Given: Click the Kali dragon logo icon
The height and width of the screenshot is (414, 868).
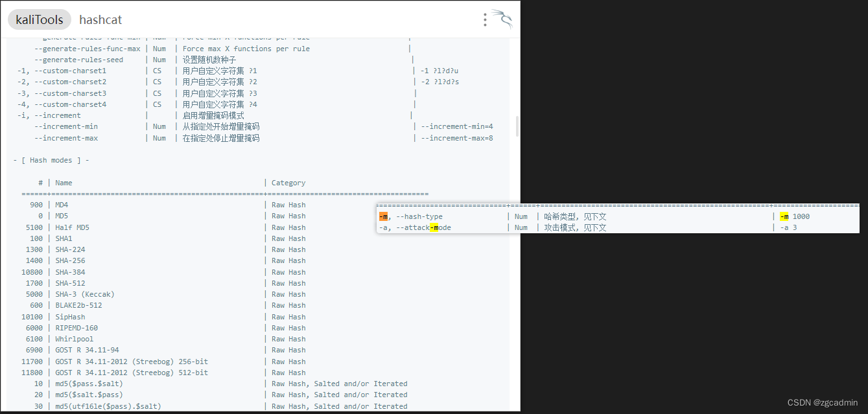Looking at the screenshot, I should [503, 19].
